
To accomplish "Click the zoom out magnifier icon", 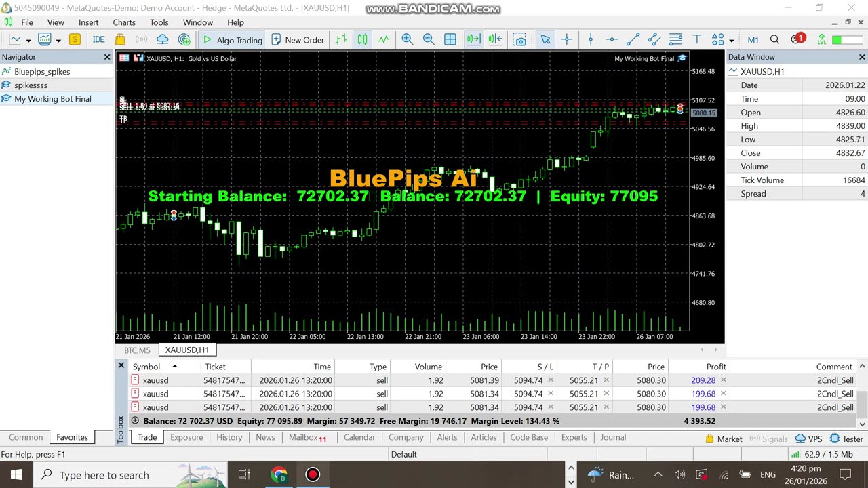I will (x=429, y=40).
